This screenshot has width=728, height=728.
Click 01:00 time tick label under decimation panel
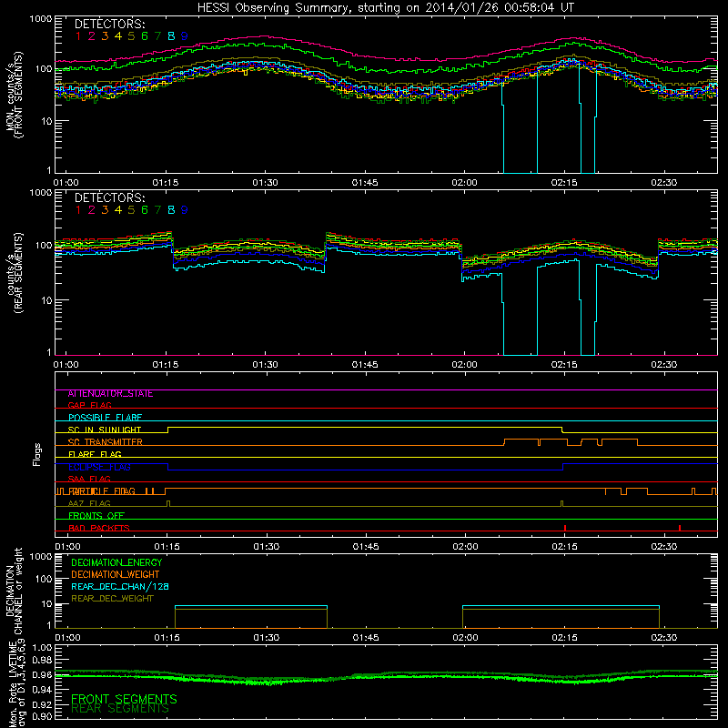[67, 638]
